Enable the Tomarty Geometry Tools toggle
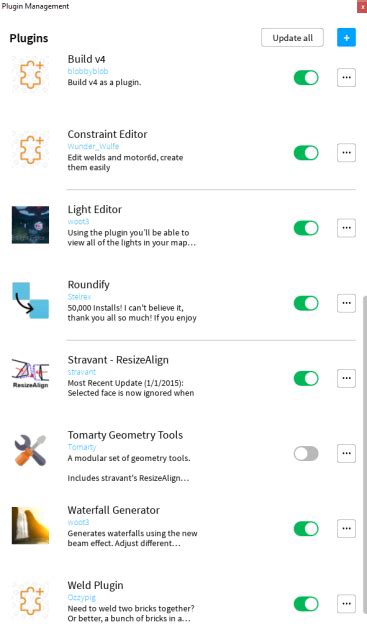 (306, 454)
